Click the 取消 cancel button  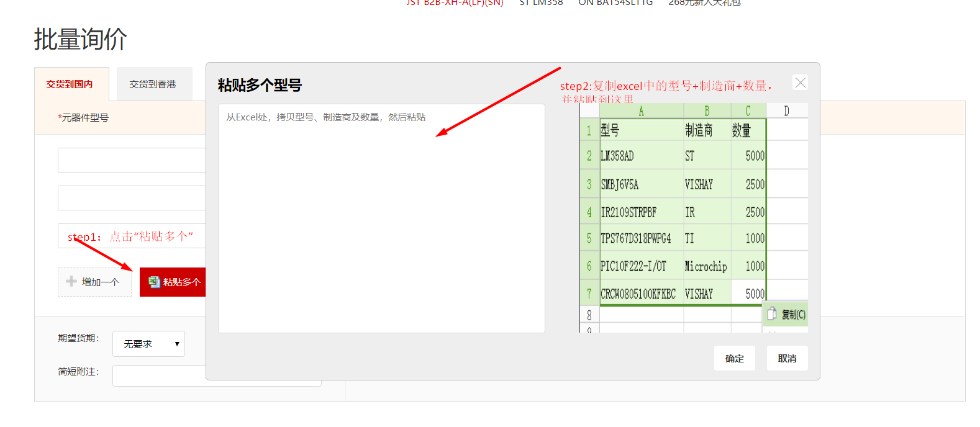click(x=787, y=358)
